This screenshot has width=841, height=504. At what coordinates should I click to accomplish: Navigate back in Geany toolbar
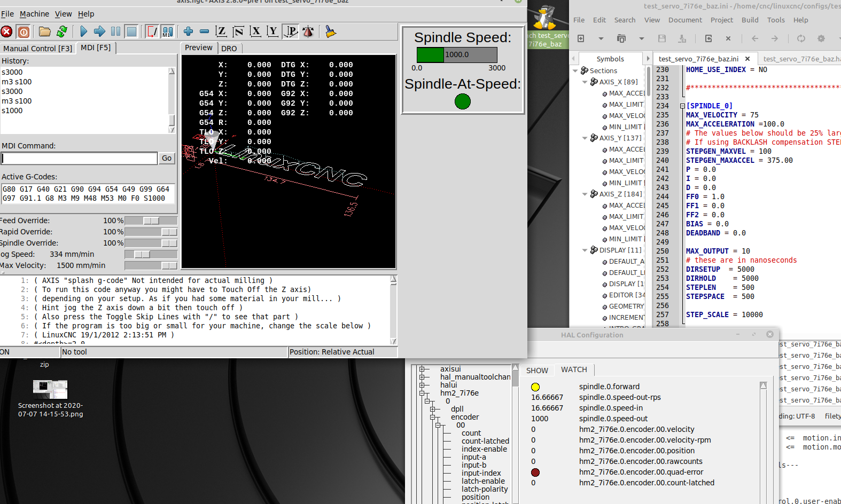(x=754, y=38)
